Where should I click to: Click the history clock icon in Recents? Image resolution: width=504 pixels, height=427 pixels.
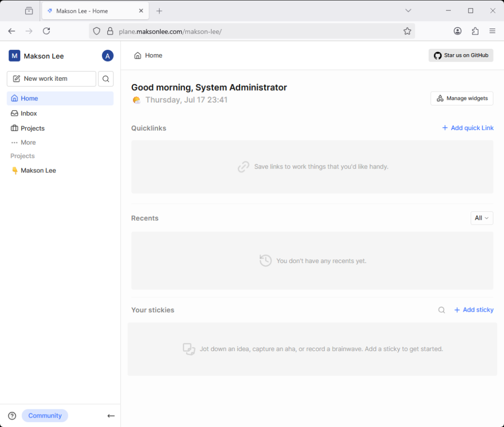coord(265,261)
